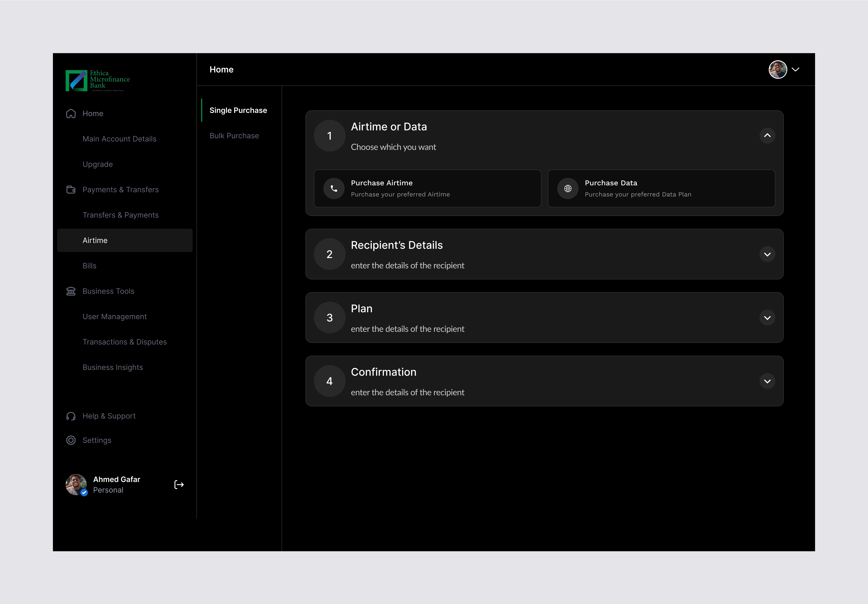Image resolution: width=868 pixels, height=604 pixels.
Task: Collapse the Airtime or Data section
Action: (767, 136)
